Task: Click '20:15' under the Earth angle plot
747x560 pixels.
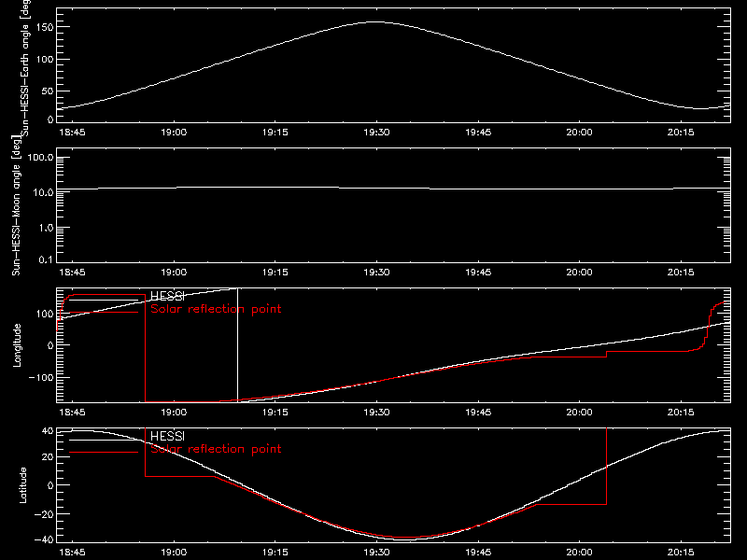Action: [681, 133]
